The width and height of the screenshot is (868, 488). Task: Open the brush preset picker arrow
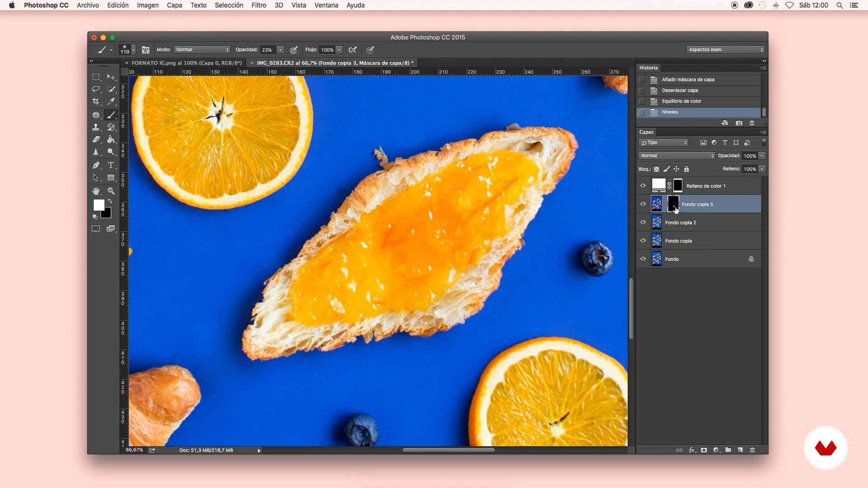(133, 50)
